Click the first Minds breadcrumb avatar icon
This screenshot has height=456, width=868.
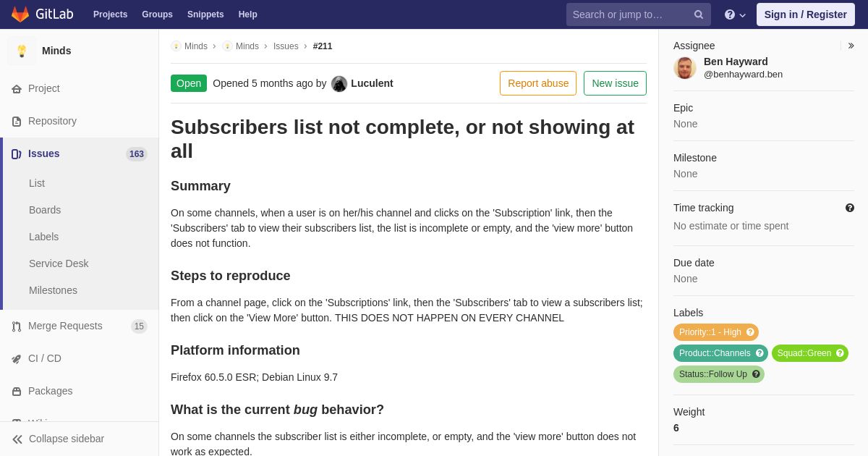[x=176, y=46]
